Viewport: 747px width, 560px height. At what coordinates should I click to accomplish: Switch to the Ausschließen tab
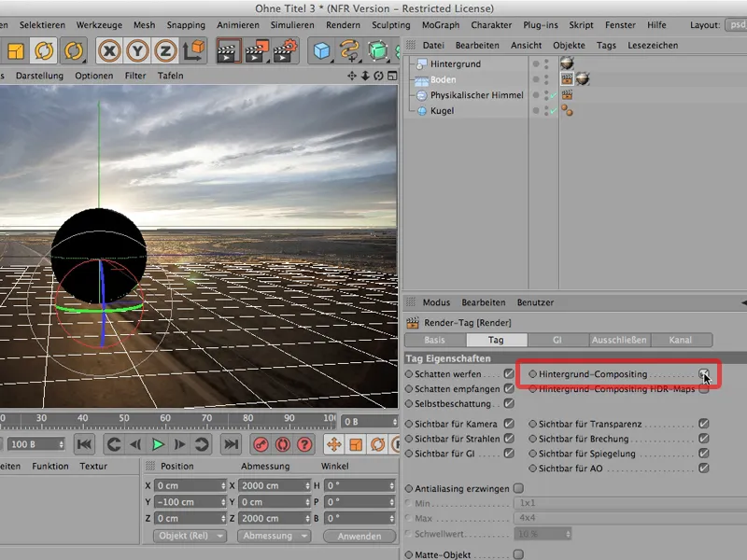[619, 340]
